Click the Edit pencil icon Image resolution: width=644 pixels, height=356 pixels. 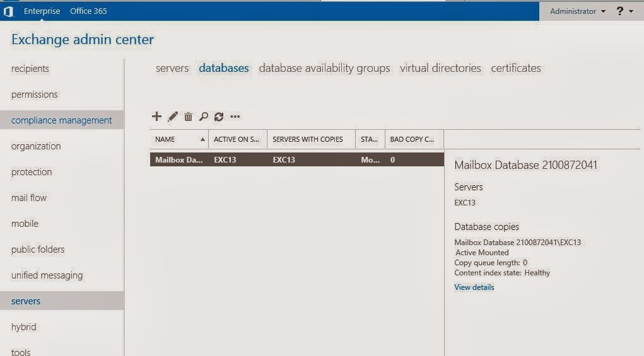[173, 117]
